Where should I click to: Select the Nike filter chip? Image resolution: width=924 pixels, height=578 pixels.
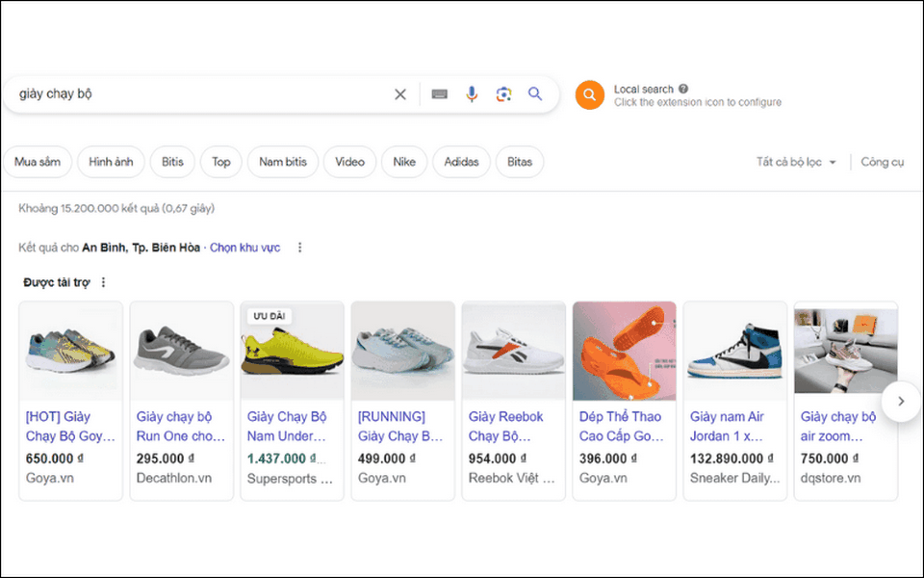click(404, 162)
